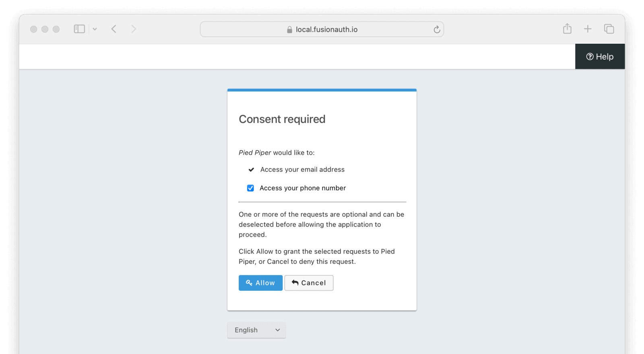Click the green maximize window button
Image resolution: width=644 pixels, height=354 pixels.
(56, 29)
